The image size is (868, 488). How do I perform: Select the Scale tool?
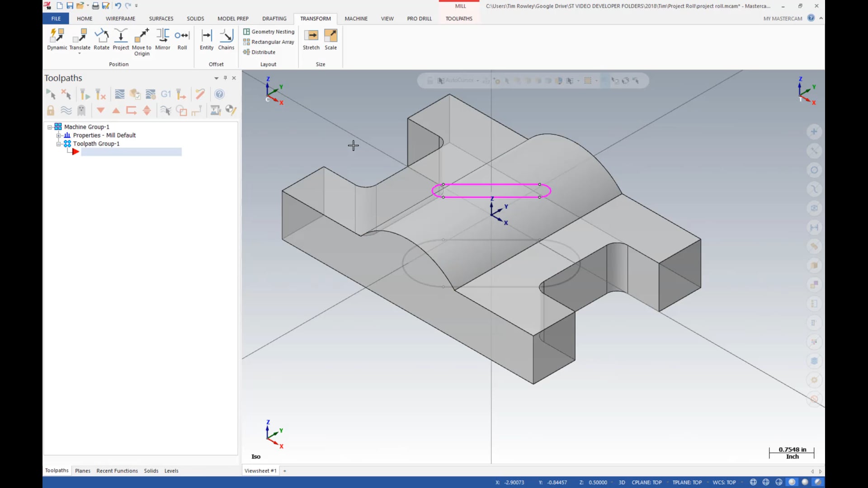330,39
